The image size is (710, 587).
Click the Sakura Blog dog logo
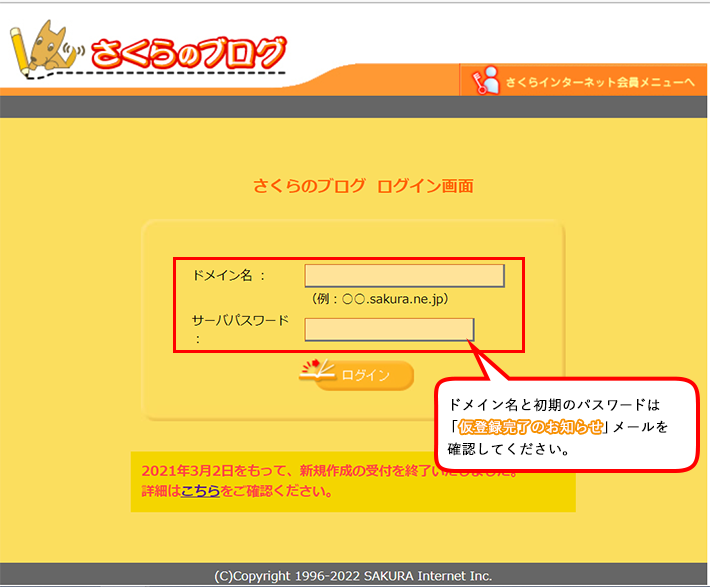45,49
